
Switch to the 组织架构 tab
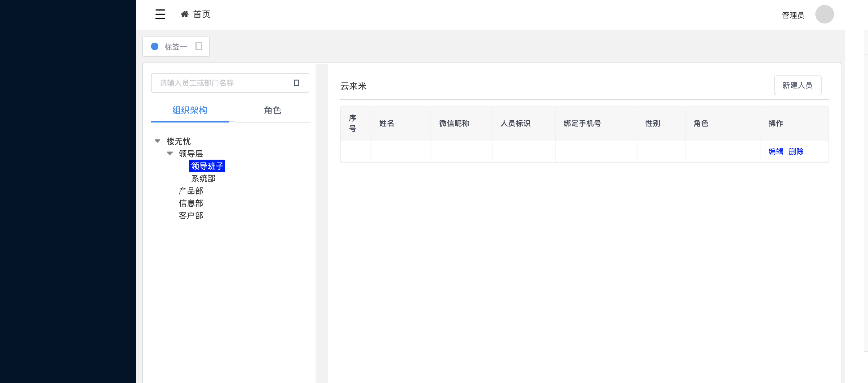(190, 110)
